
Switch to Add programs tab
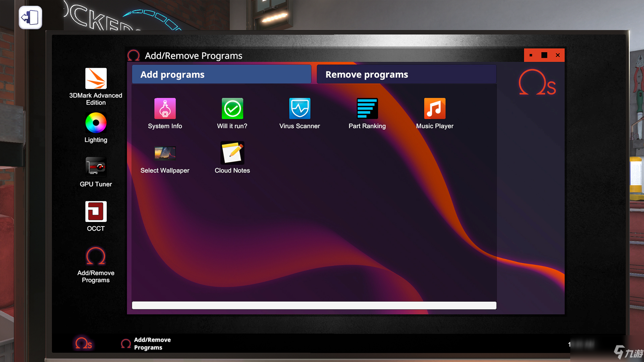[x=223, y=74]
